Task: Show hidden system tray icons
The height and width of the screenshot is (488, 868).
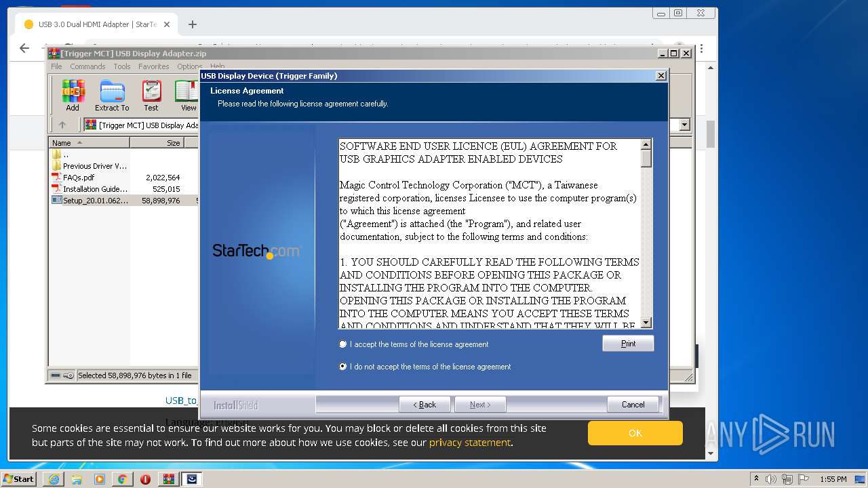Action: coord(757,479)
